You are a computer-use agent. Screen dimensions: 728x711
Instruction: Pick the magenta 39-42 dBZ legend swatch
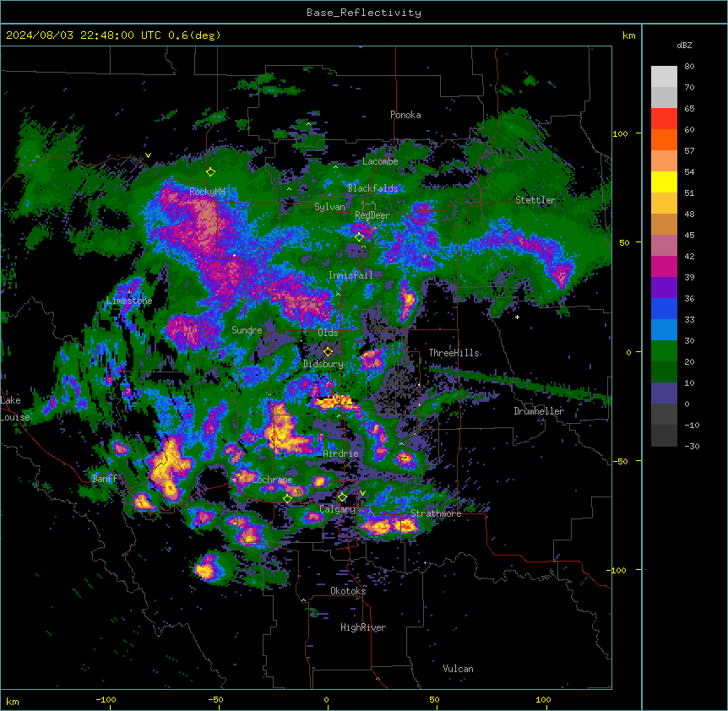664,266
